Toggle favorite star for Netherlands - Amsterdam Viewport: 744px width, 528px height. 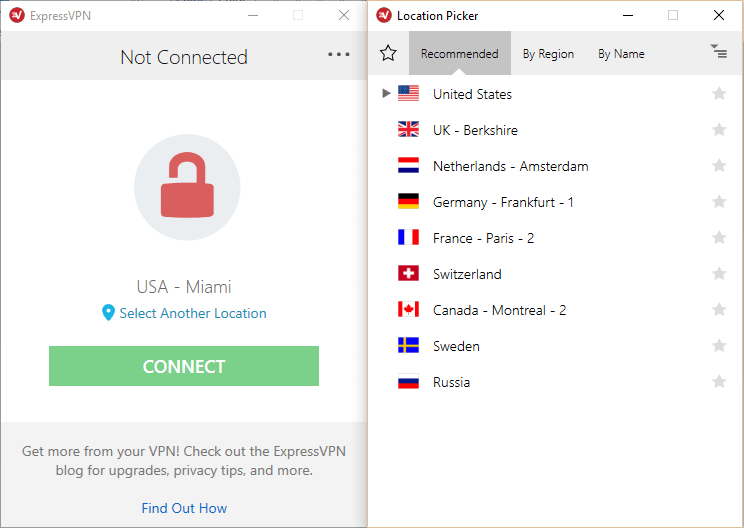tap(718, 166)
